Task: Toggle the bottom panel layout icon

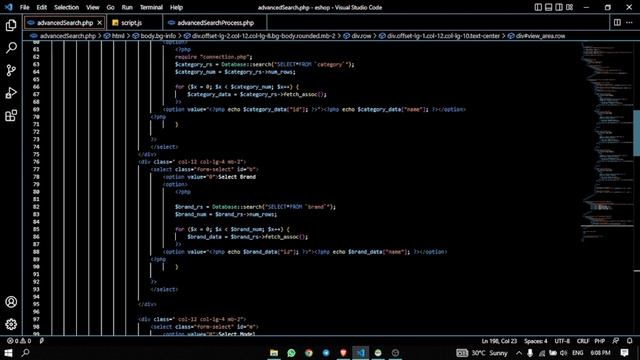Action: tap(549, 7)
